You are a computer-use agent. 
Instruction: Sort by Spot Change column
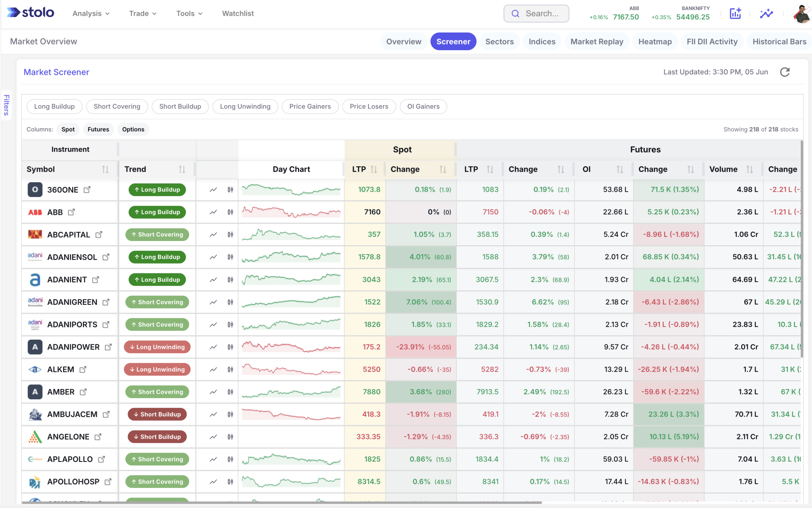(x=442, y=169)
